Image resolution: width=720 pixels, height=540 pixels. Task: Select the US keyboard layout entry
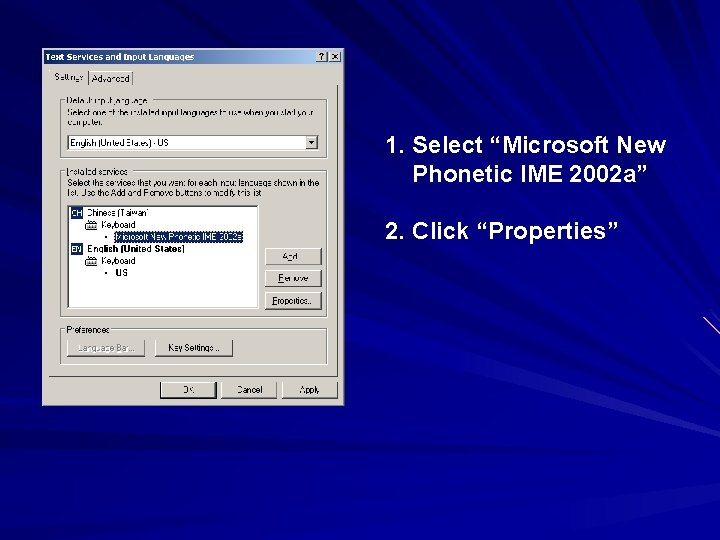point(121,273)
